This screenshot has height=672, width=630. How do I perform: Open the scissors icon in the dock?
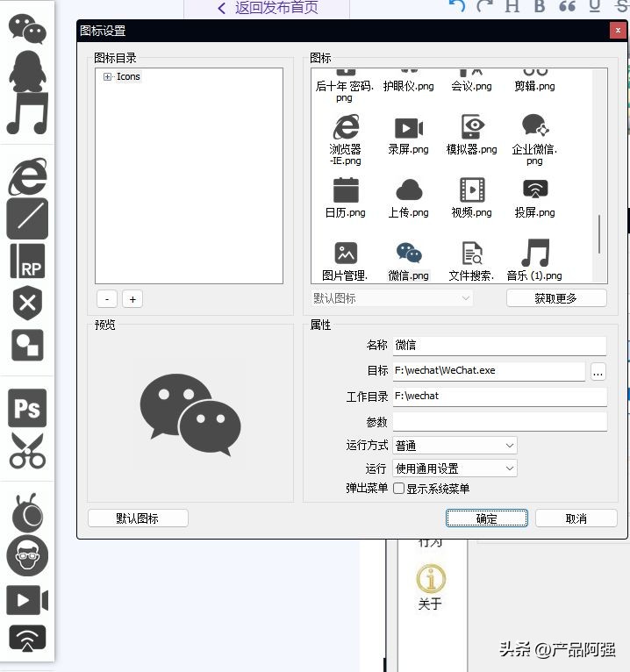[27, 450]
